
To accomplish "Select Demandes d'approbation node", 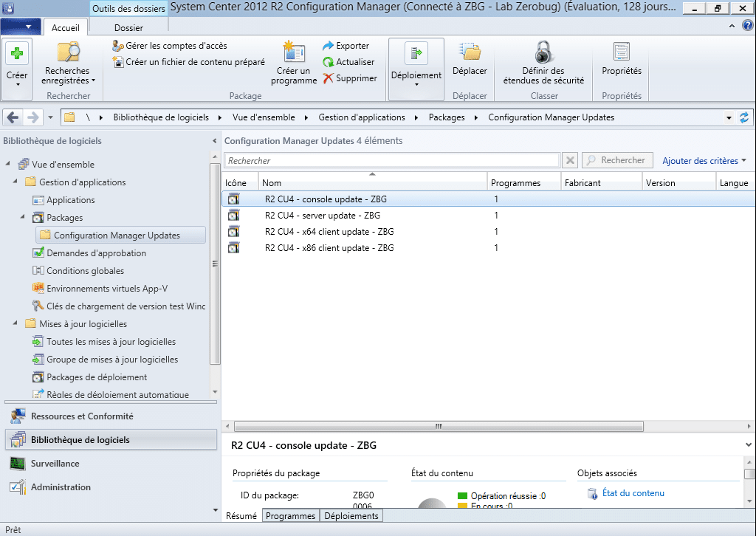I will [96, 253].
